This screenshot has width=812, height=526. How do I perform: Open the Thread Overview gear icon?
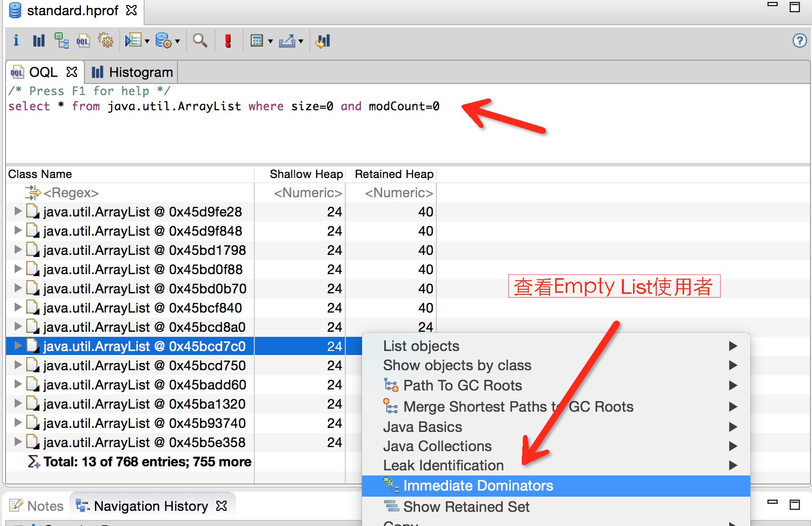tap(106, 40)
